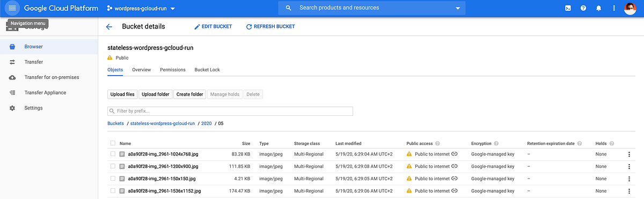Screen dimensions: 644x199
Task: Sort by the Name column header
Action: 125,144
